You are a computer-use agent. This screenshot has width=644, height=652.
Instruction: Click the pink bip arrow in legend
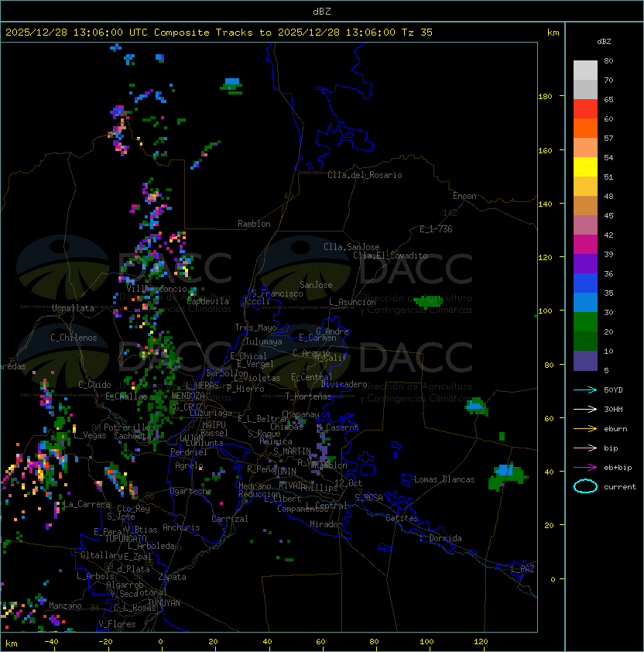tap(585, 448)
